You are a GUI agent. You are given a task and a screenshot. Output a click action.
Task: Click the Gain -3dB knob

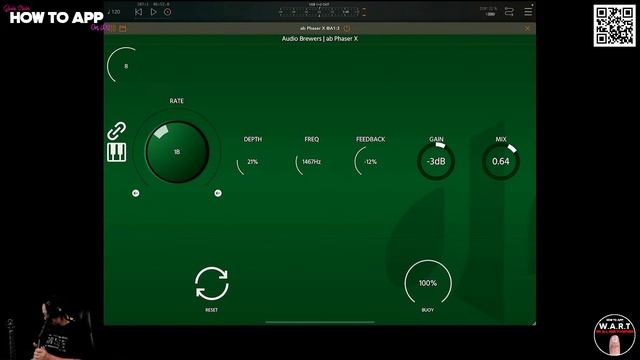436,161
